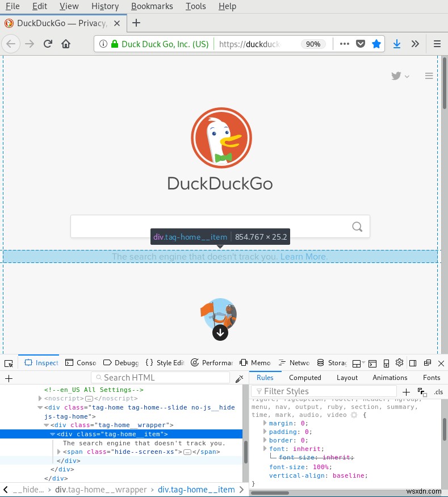Switch to the Console tab

pyautogui.click(x=81, y=363)
